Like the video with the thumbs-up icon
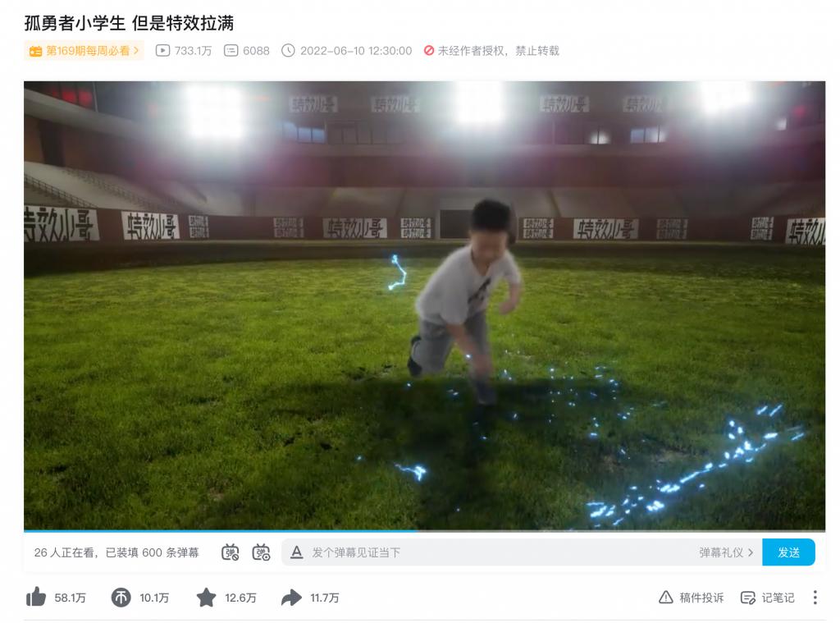This screenshot has height=623, width=840. point(36,598)
